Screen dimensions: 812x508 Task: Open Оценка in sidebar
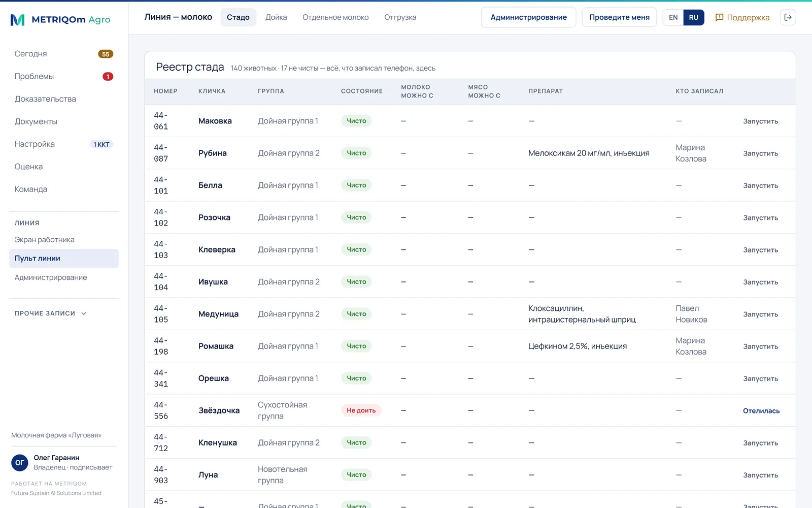[64, 167]
